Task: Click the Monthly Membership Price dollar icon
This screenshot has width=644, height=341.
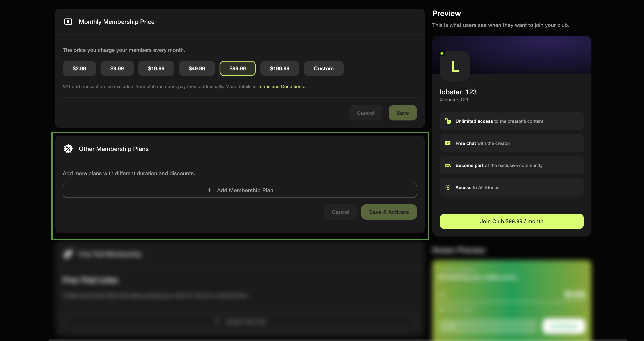Action: (68, 22)
